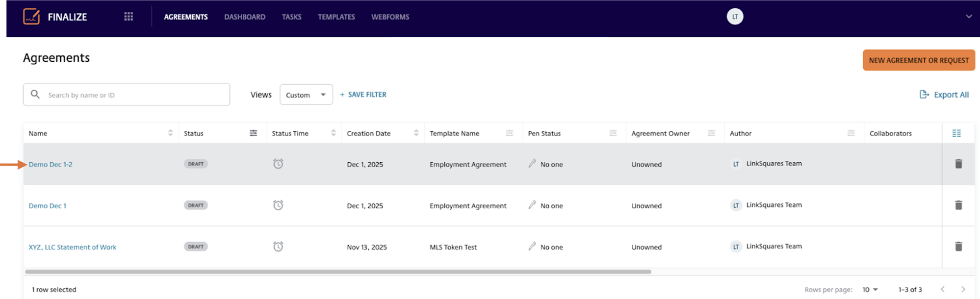Click LT user avatar in header

[734, 17]
